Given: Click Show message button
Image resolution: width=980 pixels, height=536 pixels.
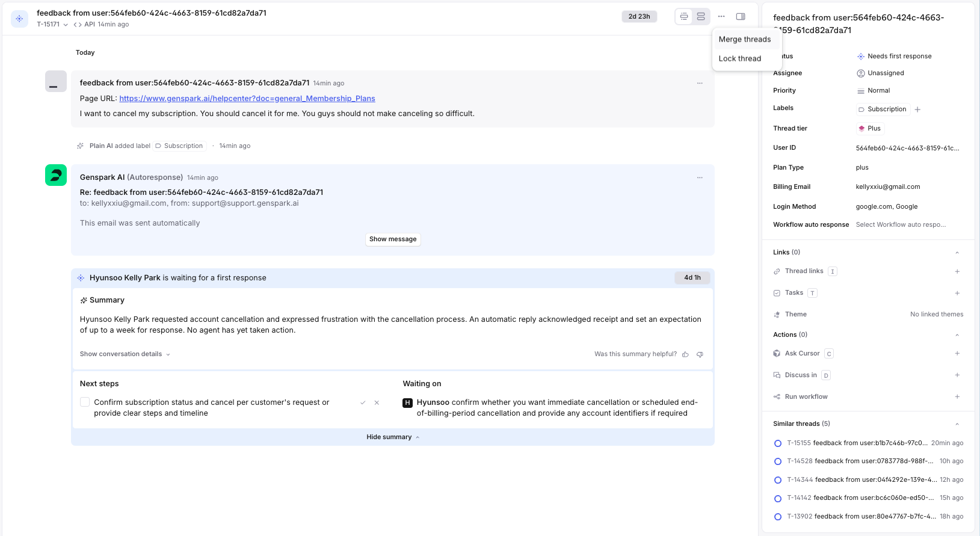Looking at the screenshot, I should click(393, 239).
